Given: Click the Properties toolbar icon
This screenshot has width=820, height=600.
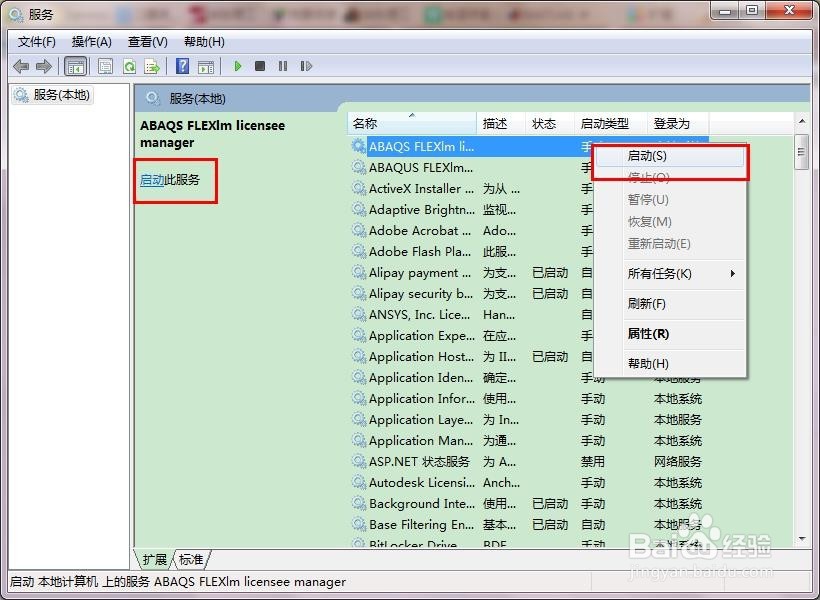Looking at the screenshot, I should tap(105, 66).
